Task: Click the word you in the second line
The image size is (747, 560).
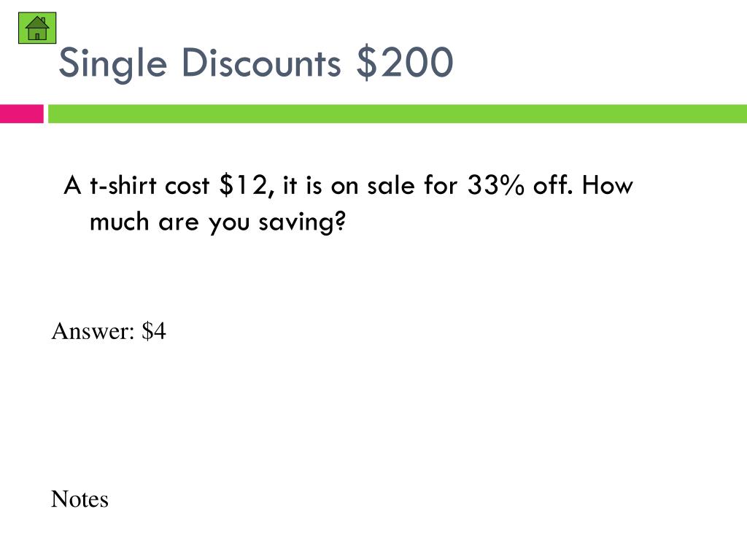Action: (229, 225)
